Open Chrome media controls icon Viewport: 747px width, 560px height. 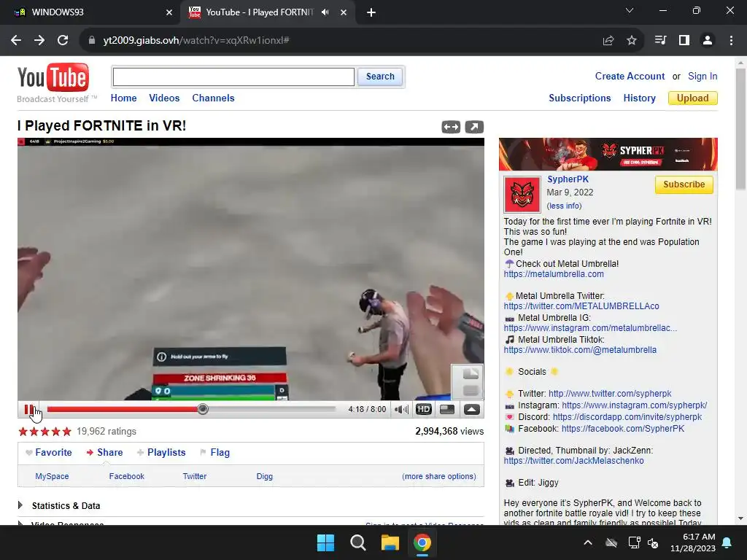pos(660,41)
